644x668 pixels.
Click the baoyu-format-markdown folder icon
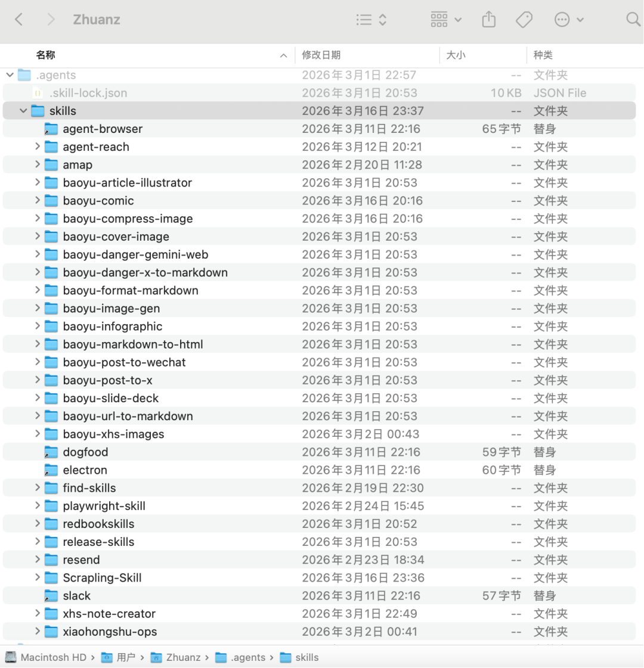51,291
